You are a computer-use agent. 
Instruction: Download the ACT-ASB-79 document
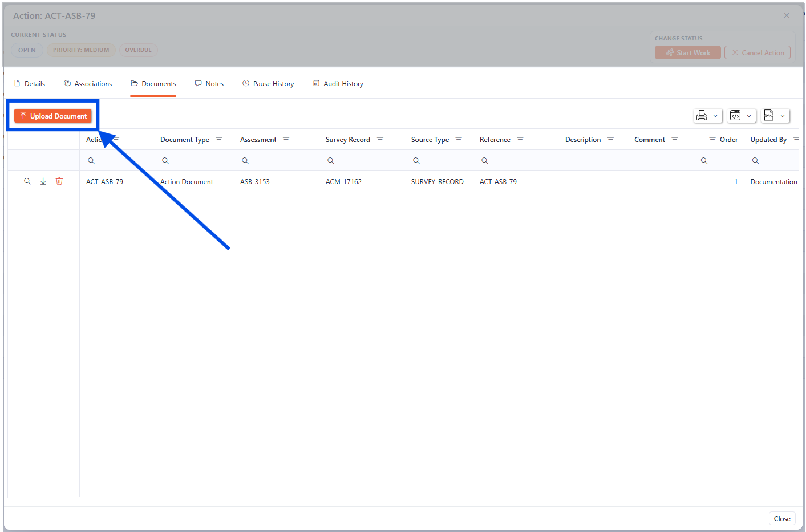point(43,181)
